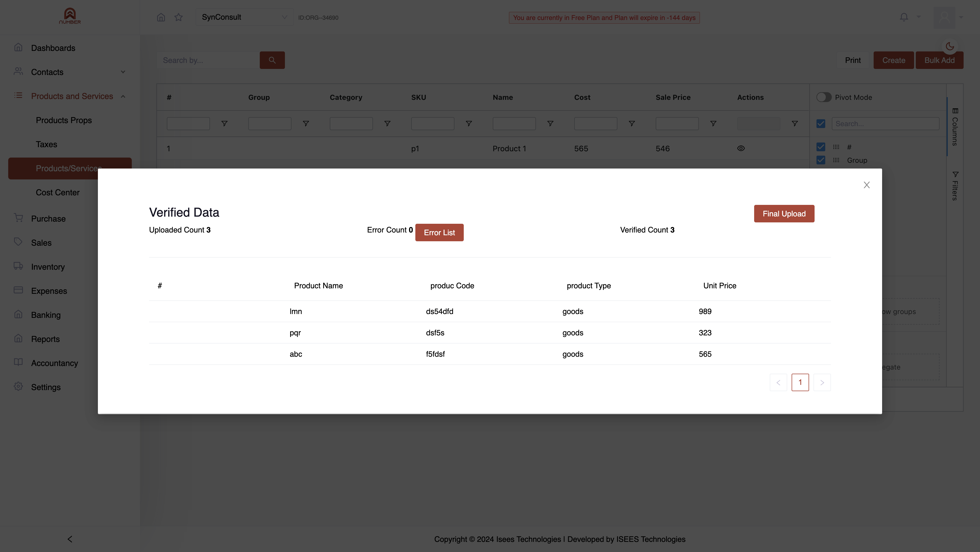The image size is (980, 552).
Task: Open dropdown arrow beside notification bell
Action: pos(919,17)
